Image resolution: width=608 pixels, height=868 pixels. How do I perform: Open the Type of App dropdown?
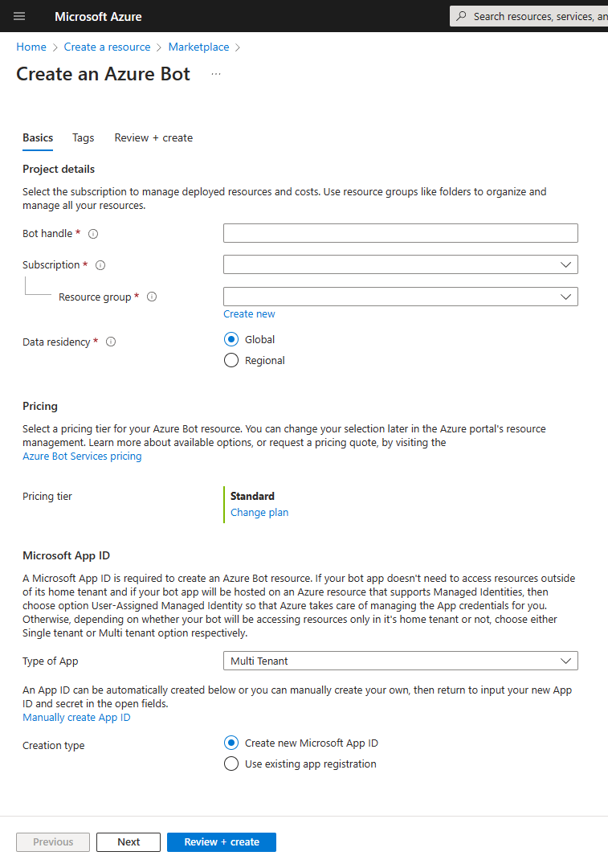tap(401, 661)
